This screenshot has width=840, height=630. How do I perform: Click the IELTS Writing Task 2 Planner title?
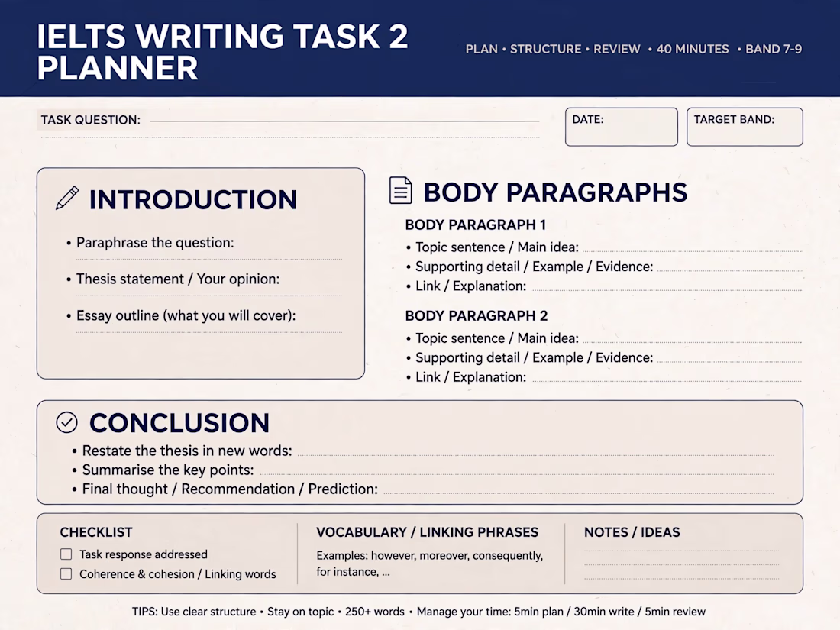[x=222, y=51]
